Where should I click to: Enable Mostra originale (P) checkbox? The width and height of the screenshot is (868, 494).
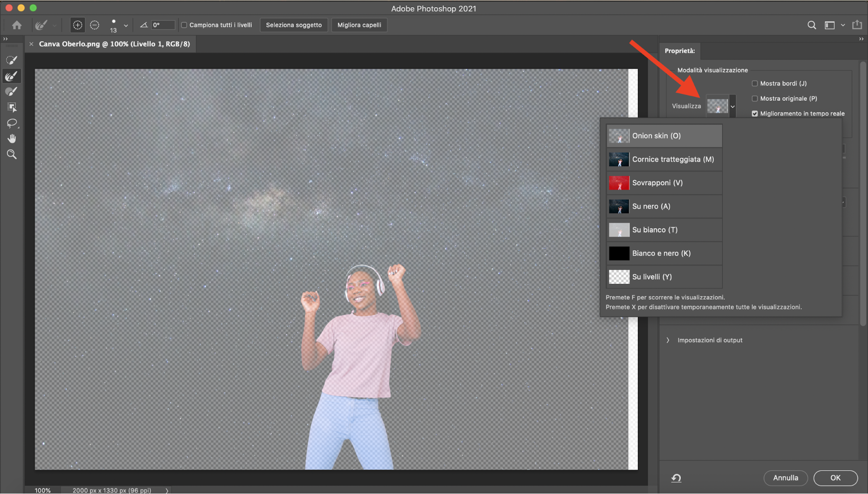[755, 99]
